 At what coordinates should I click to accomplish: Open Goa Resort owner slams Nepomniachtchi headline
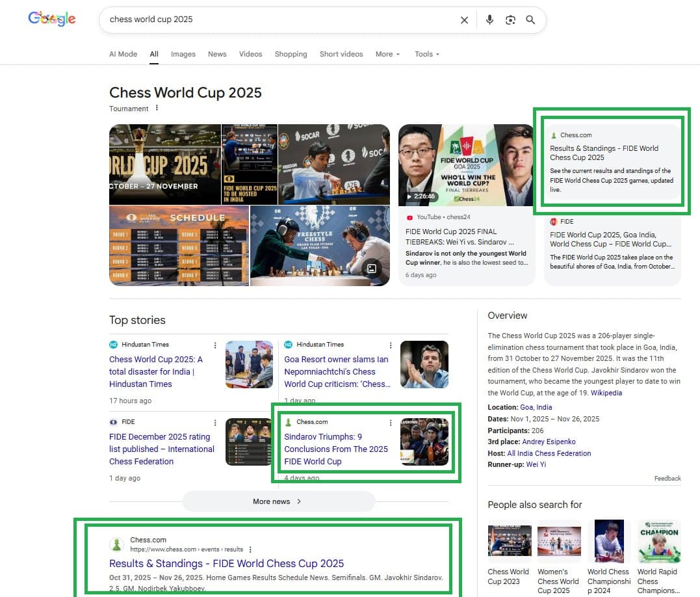pyautogui.click(x=337, y=371)
